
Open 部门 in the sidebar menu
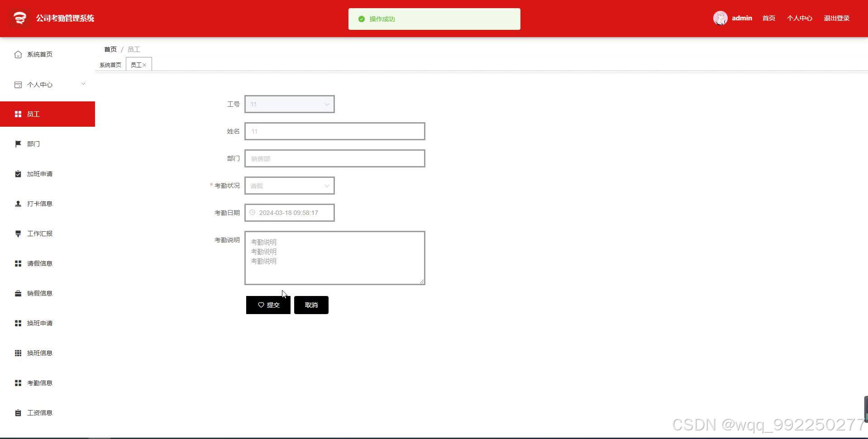(48, 144)
